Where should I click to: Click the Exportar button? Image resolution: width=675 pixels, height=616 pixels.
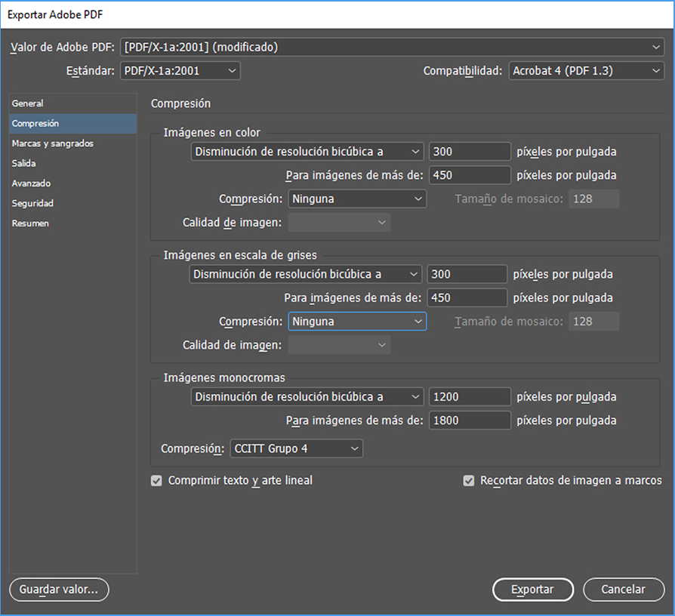coord(533,590)
